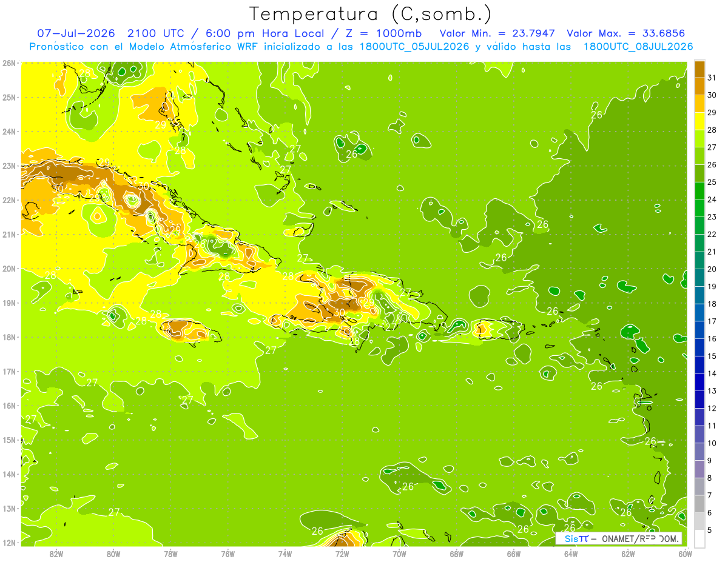The image size is (728, 562).
Task: Click the legend scale value 18
Action: tap(712, 304)
